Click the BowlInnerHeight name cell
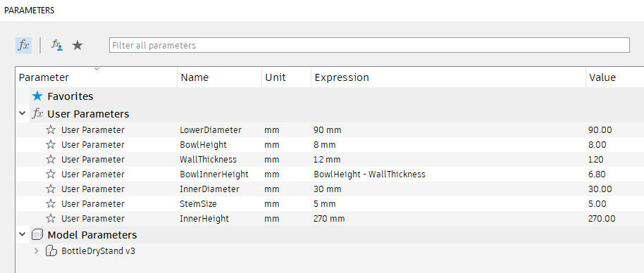This screenshot has width=644, height=273. 214,174
